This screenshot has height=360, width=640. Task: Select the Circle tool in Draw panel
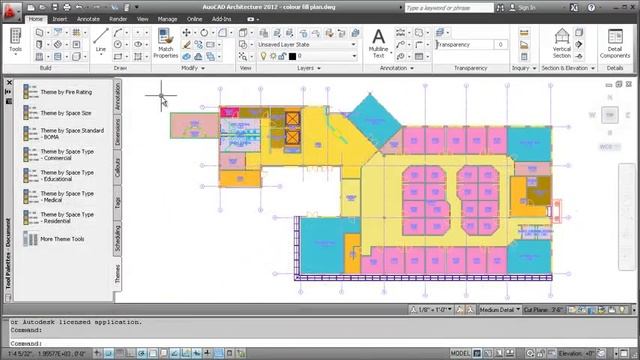118,44
